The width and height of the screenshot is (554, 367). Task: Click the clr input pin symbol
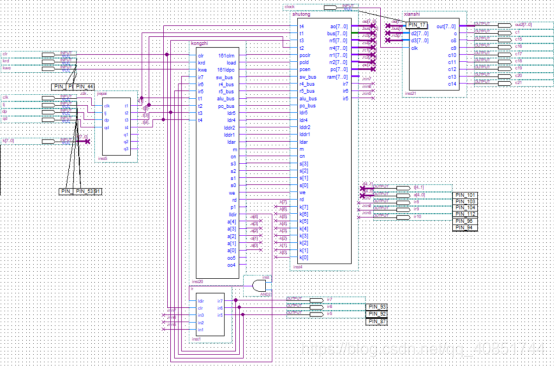click(x=48, y=55)
